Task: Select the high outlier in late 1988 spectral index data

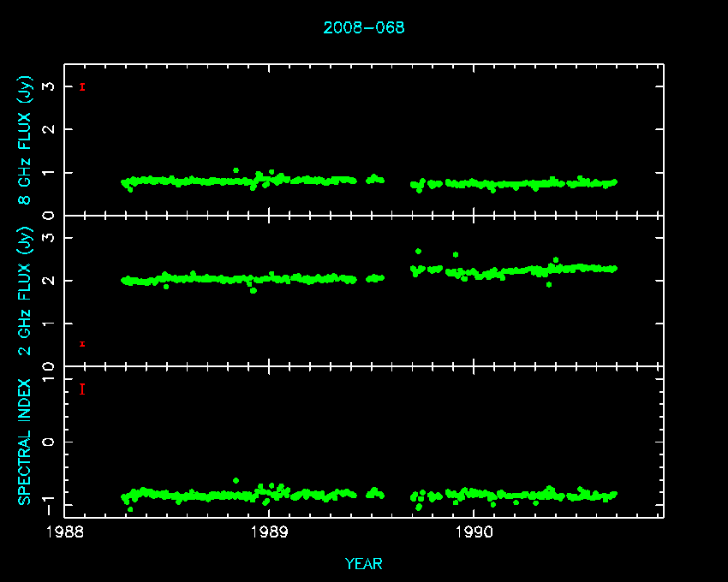Action: (236, 480)
